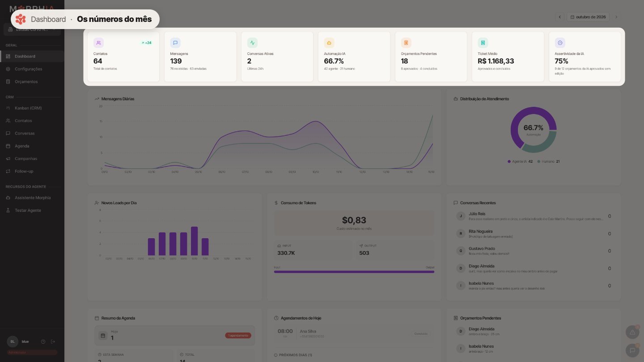This screenshot has height=362, width=644.
Task: Open Isabela Nunes antebraço pending quote
Action: pyautogui.click(x=534, y=348)
